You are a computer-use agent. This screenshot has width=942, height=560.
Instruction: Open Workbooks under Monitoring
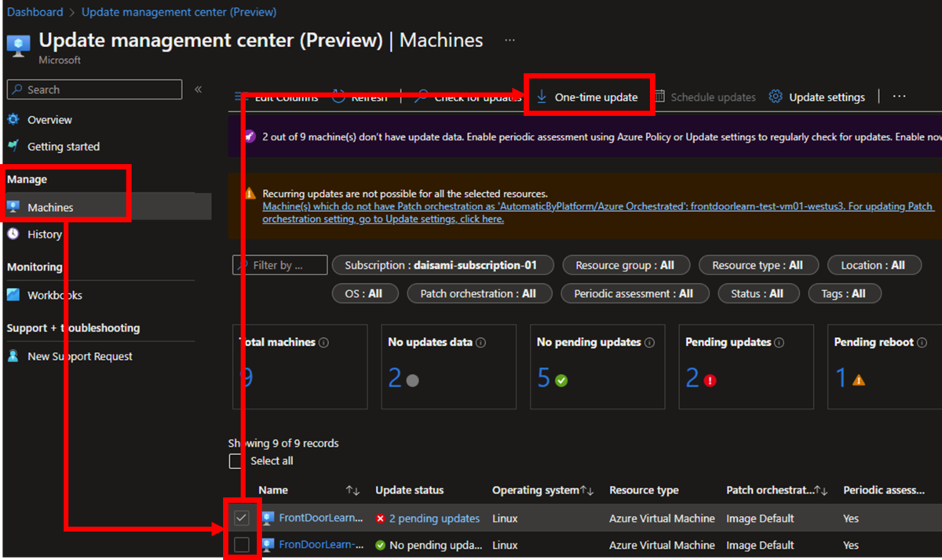point(55,296)
